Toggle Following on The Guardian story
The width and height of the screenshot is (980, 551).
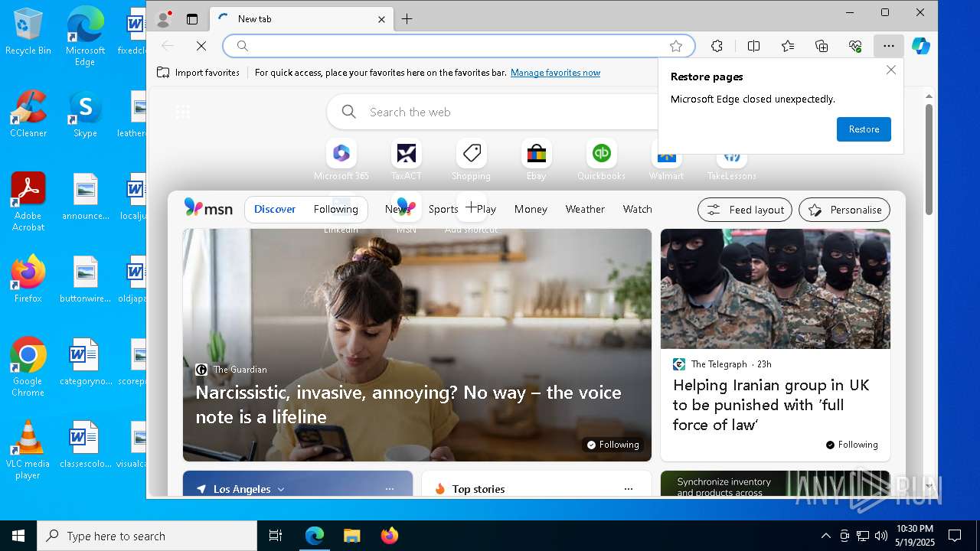pos(612,445)
